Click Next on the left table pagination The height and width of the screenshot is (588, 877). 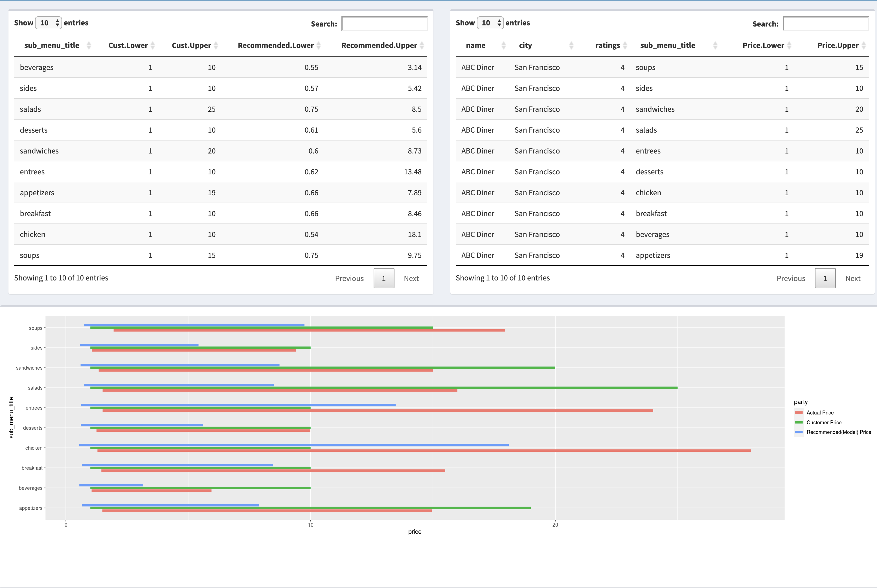411,278
